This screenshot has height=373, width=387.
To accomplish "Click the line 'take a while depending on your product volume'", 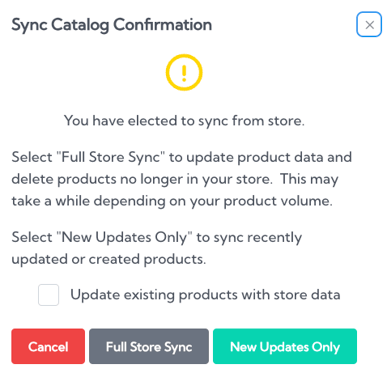I will [172, 201].
